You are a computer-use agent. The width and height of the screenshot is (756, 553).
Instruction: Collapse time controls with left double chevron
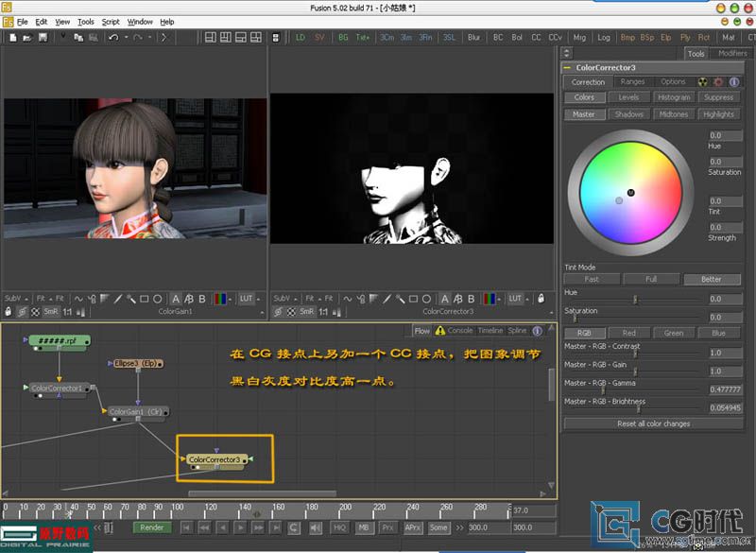[x=98, y=527]
